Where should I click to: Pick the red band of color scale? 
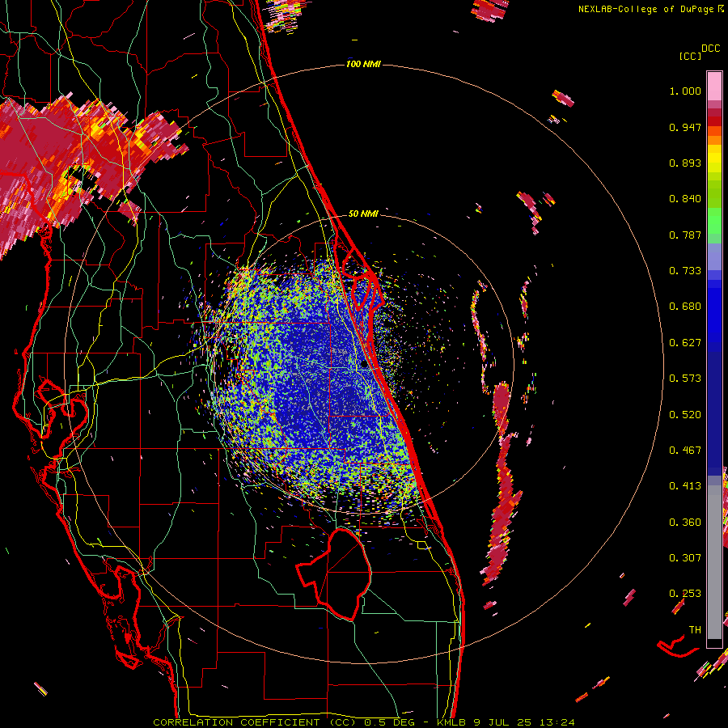coord(714,121)
